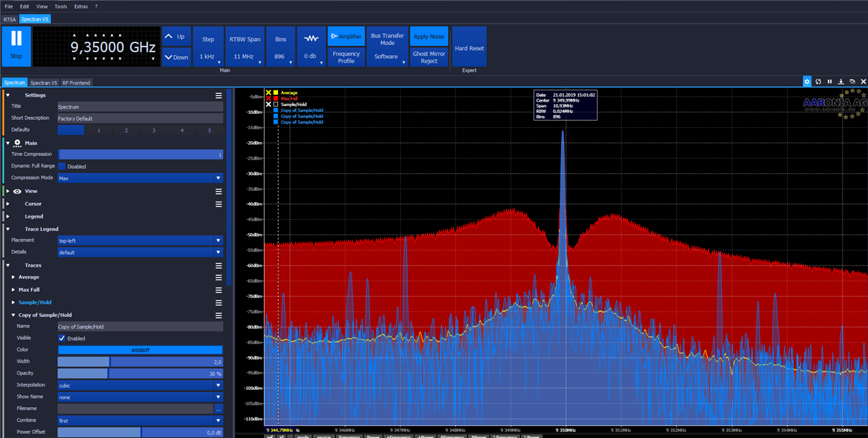Uncheck the Visible Enabled checkbox
The height and width of the screenshot is (438, 868).
62,338
